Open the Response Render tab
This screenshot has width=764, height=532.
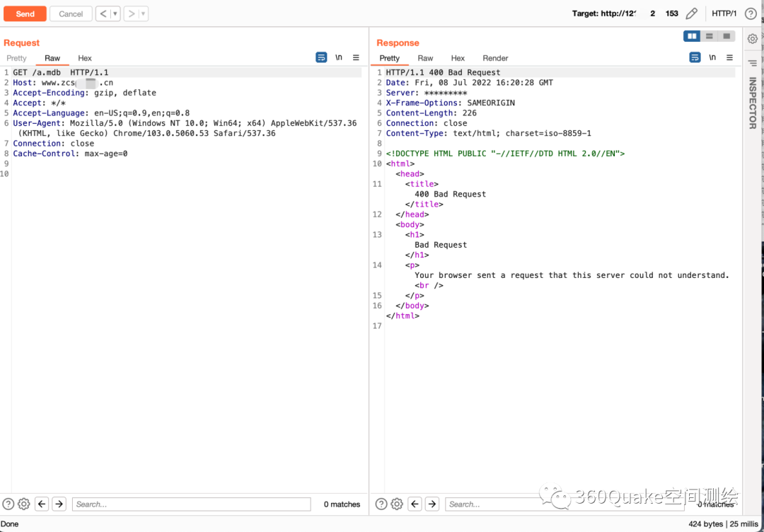pos(495,58)
